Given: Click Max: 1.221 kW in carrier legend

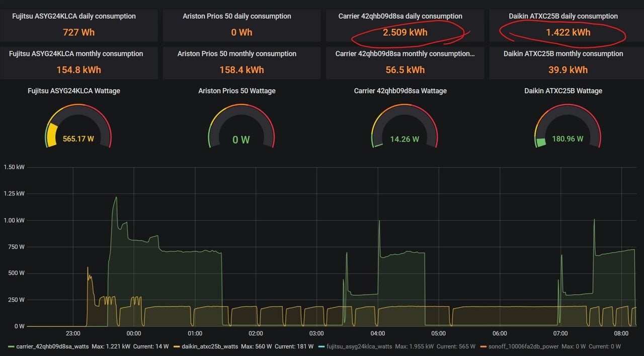Looking at the screenshot, I should tap(111, 346).
